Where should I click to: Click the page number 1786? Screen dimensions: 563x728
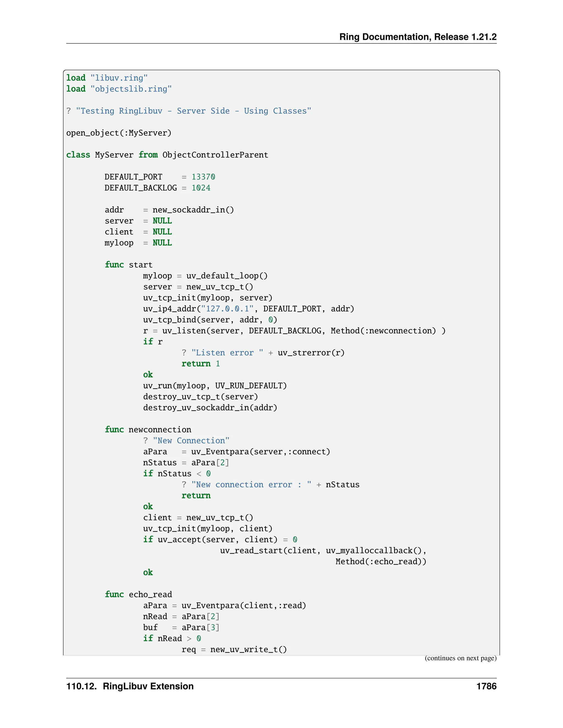(x=486, y=686)
